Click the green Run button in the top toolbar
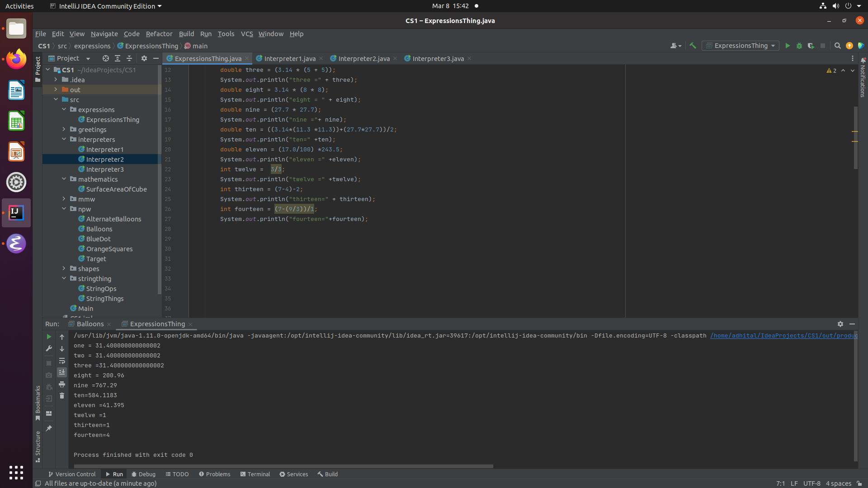 (788, 46)
